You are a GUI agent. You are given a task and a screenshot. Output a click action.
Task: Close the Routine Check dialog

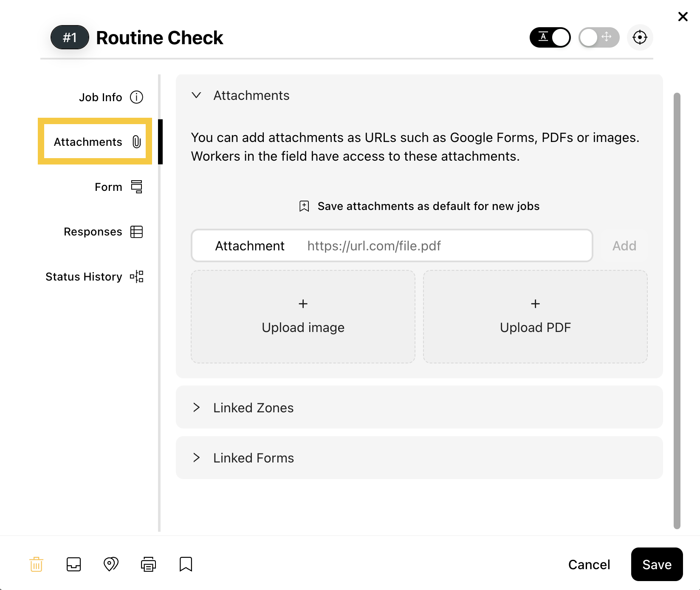point(683,17)
